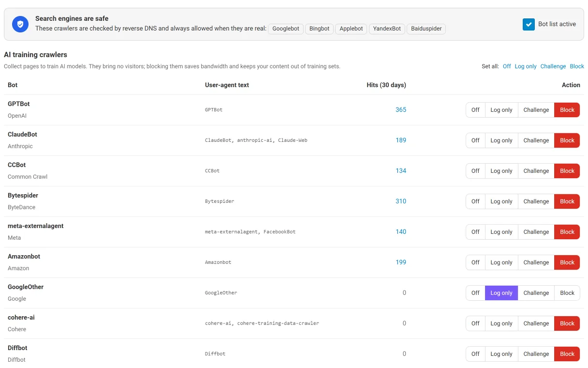Click the Hits (30 days) column header
The width and height of the screenshot is (588, 368).
386,85
